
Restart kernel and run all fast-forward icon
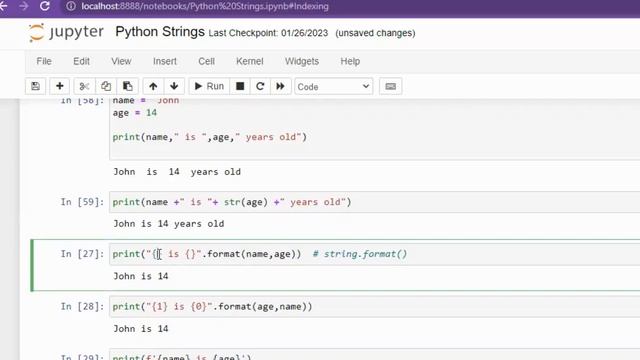[x=280, y=86]
